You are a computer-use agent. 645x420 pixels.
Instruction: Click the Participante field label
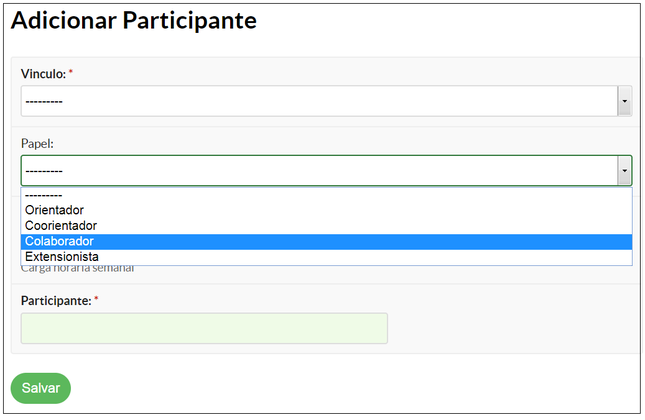point(56,300)
